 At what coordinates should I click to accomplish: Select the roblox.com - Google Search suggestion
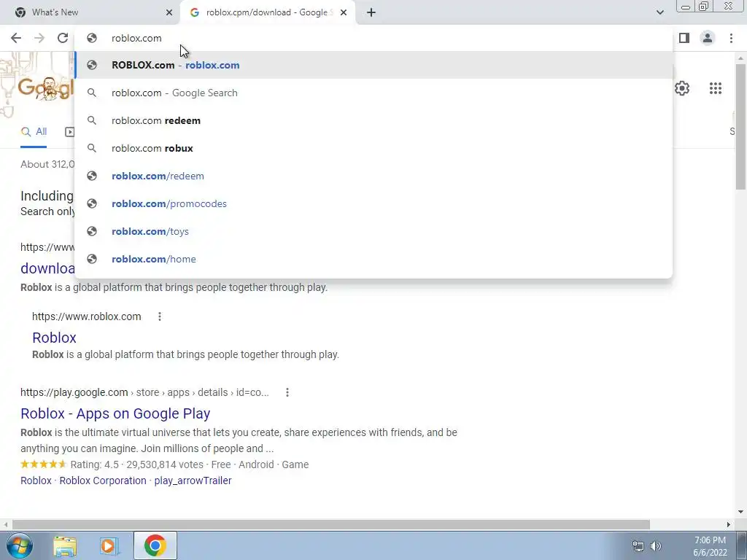click(373, 93)
